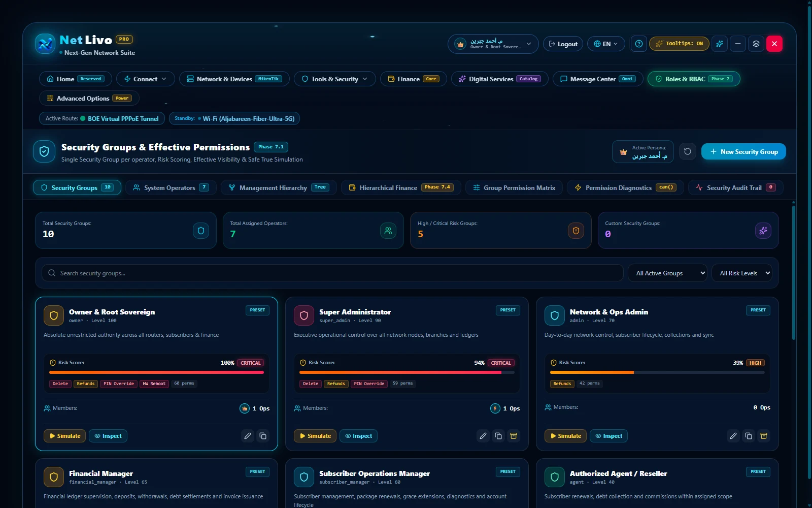This screenshot has width=812, height=508.
Task: Open the help question mark icon
Action: pos(639,44)
